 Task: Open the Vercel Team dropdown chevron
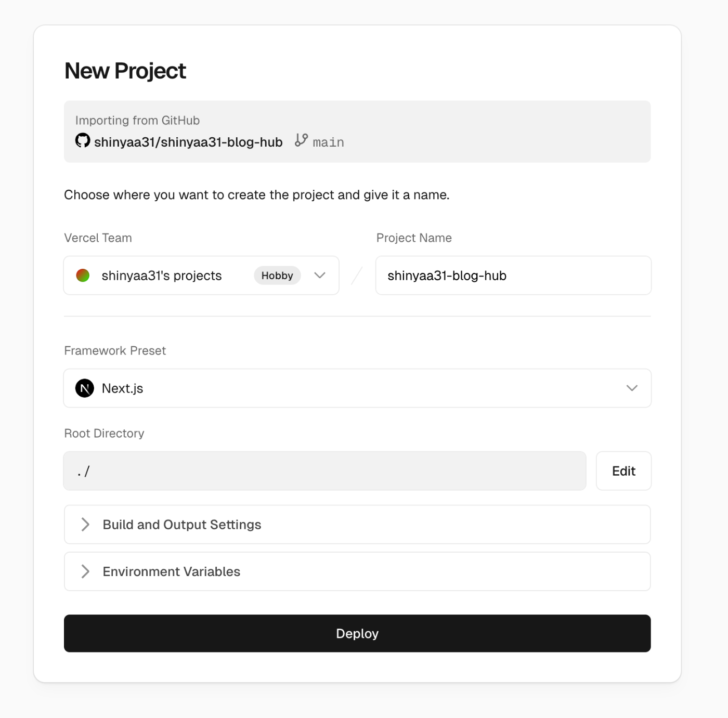point(320,276)
